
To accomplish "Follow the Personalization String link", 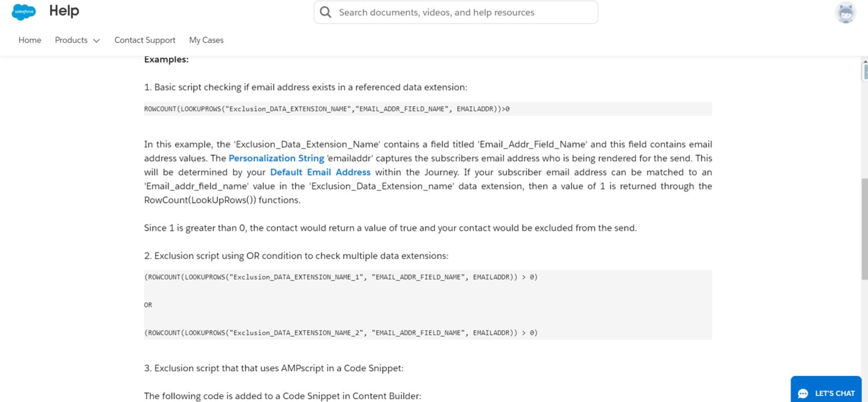I will (276, 158).
